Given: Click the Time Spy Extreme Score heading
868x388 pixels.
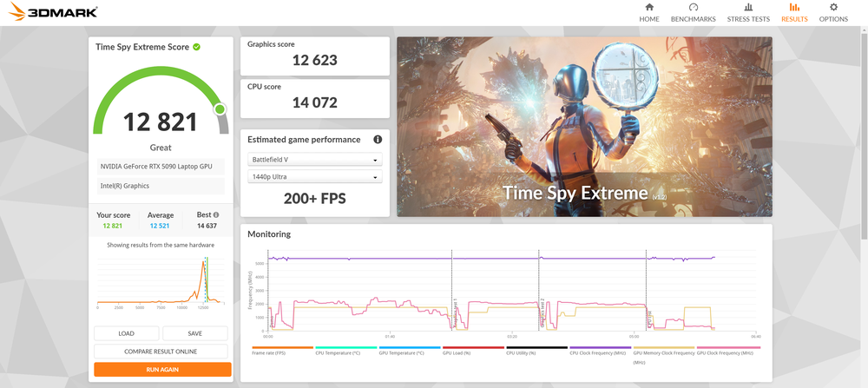Looking at the screenshot, I should [142, 47].
